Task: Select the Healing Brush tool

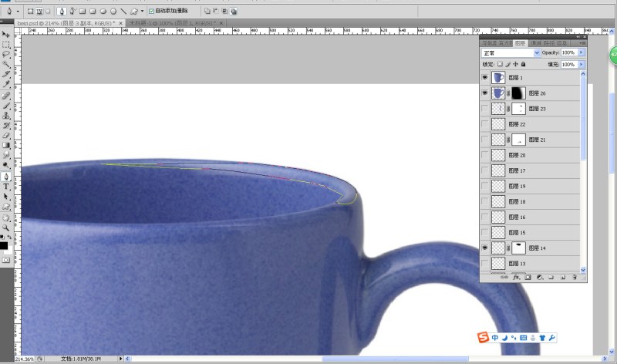Action: pyautogui.click(x=6, y=96)
